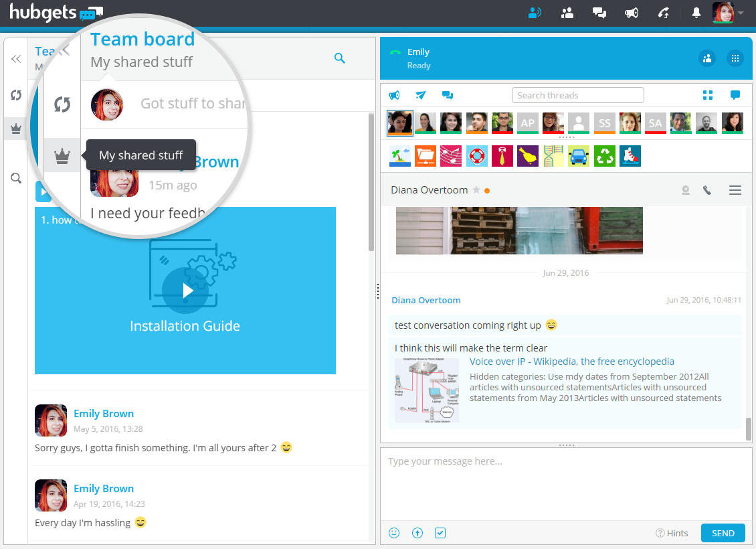
Task: Click the upload file icon below the message box
Action: pyautogui.click(x=417, y=533)
